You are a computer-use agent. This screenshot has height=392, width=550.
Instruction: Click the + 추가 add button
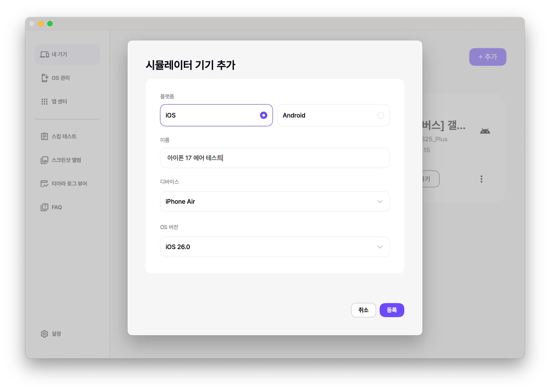pos(488,57)
